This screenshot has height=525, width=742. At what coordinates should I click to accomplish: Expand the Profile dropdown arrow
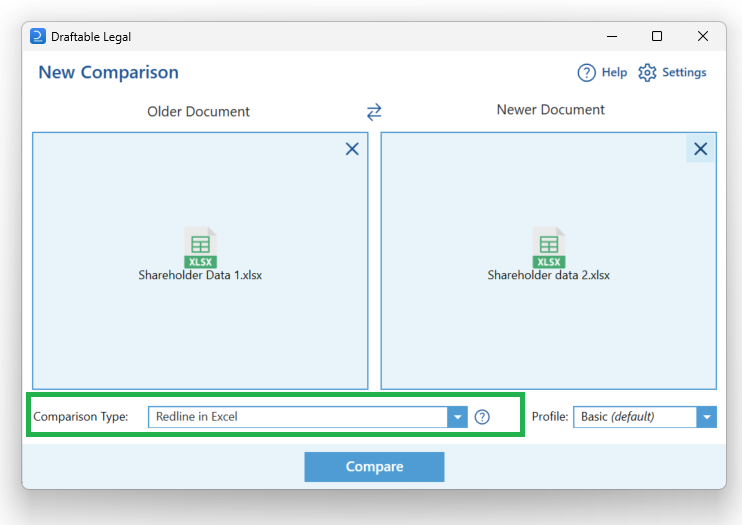707,417
